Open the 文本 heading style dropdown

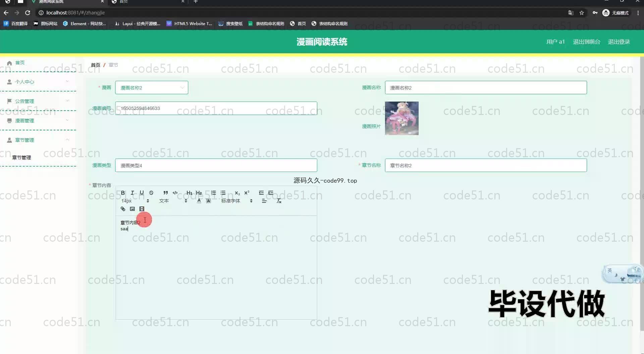tap(173, 201)
